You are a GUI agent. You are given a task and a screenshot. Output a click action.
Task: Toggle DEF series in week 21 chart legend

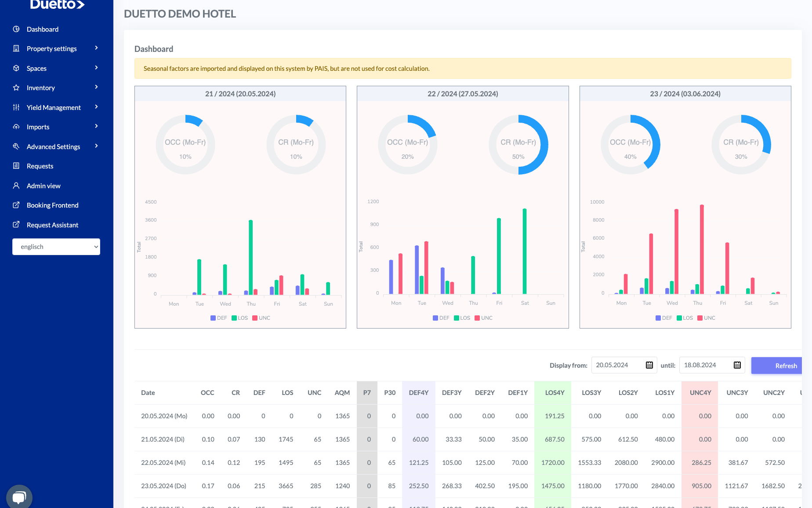pos(218,318)
